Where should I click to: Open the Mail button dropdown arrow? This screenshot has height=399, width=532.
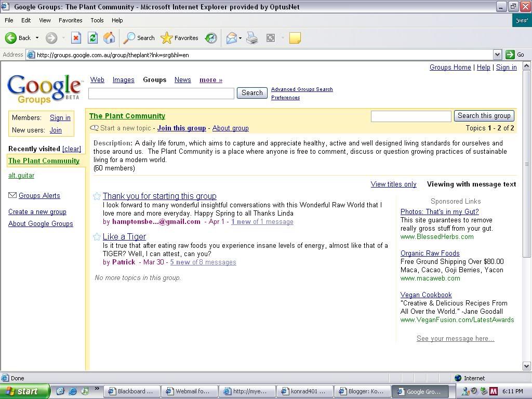pos(241,38)
